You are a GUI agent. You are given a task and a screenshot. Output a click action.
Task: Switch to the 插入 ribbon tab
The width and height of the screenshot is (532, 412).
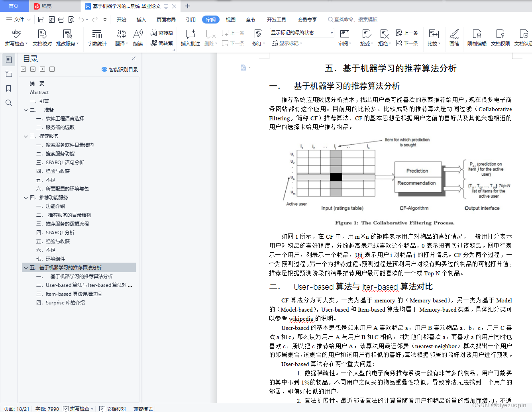(x=141, y=19)
